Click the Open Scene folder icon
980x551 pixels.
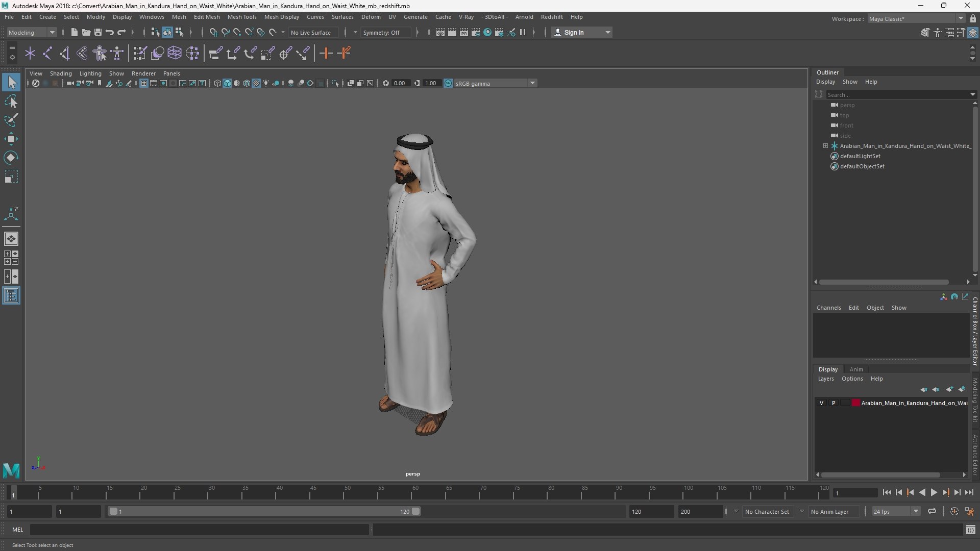pyautogui.click(x=86, y=32)
